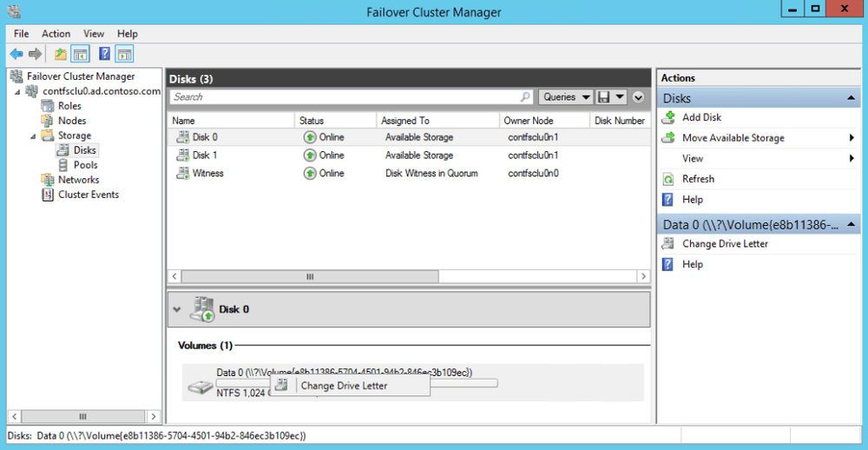Toggle the Show/Hide Console Tree icon

pyautogui.click(x=80, y=55)
